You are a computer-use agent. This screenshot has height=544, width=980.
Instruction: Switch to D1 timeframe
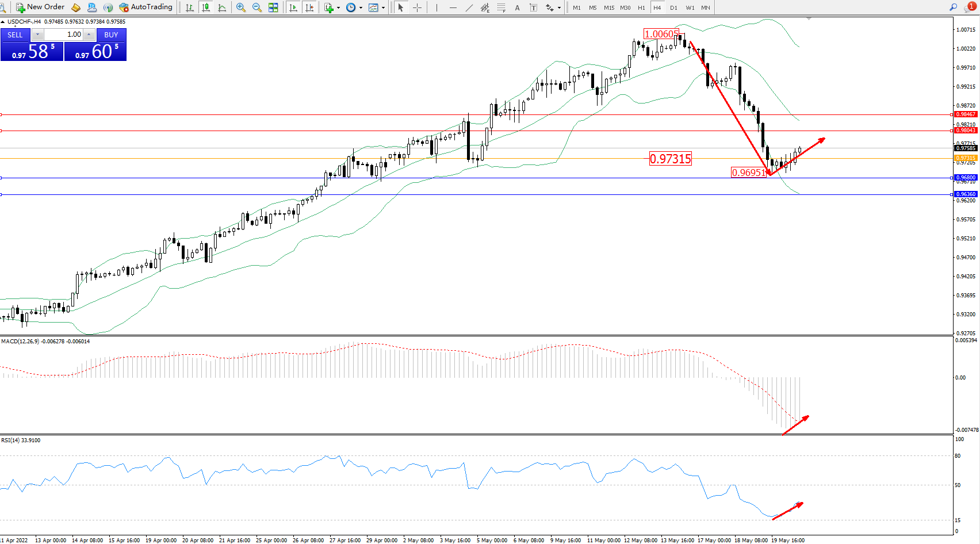(x=673, y=7)
